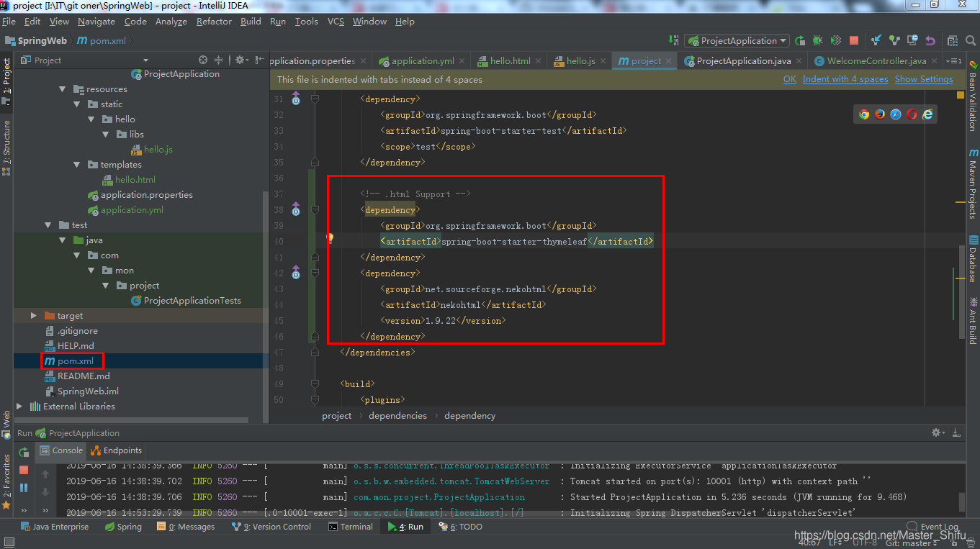This screenshot has height=549, width=980.
Task: Collapse the templates folder
Action: (x=77, y=165)
